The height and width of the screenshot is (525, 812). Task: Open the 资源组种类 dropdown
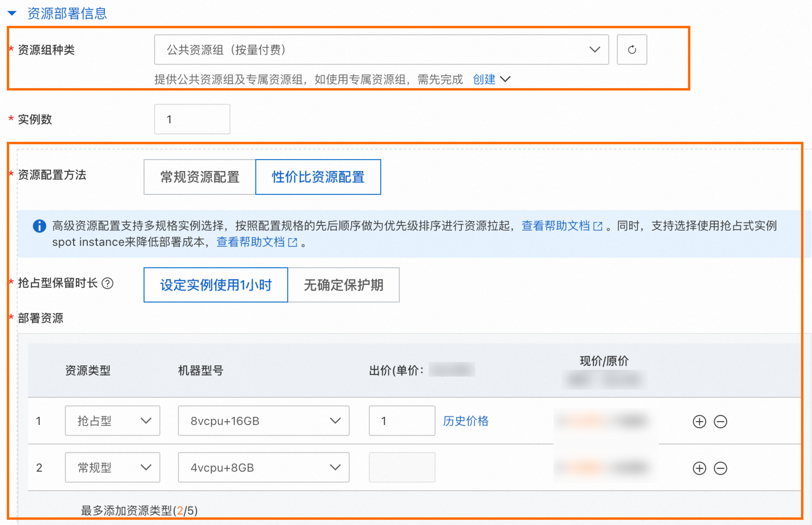pos(381,50)
